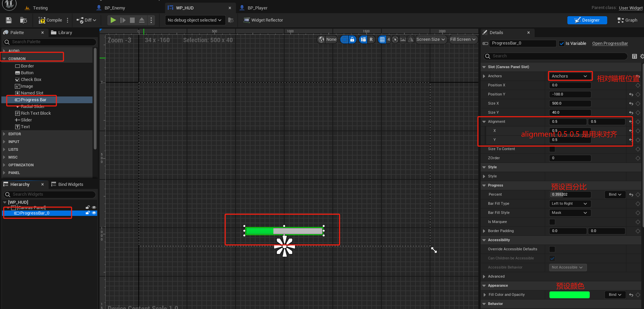Click the green progress bar in canvas
644x309 pixels.
pos(284,231)
